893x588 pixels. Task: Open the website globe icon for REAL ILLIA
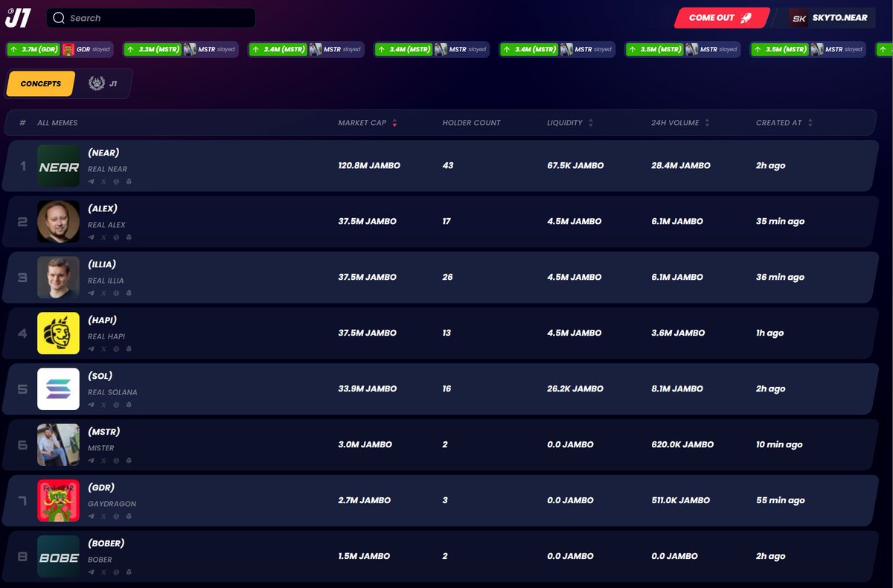[x=116, y=293]
